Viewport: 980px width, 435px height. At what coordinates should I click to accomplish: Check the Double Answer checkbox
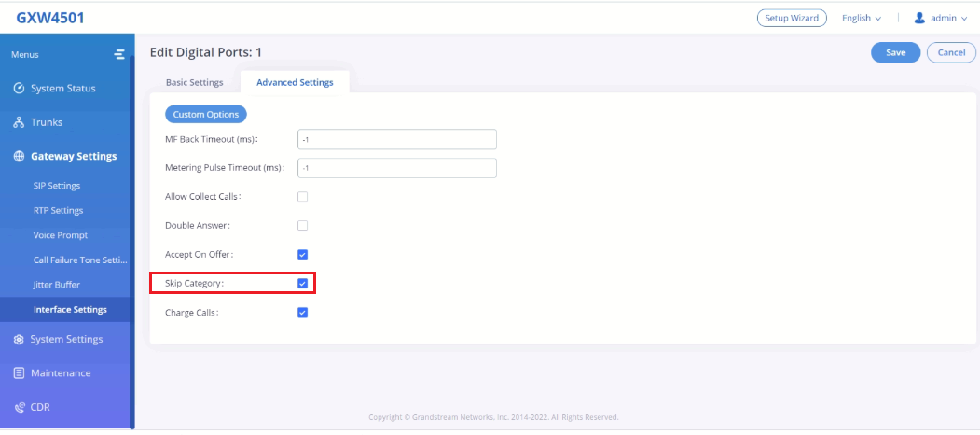click(x=302, y=225)
